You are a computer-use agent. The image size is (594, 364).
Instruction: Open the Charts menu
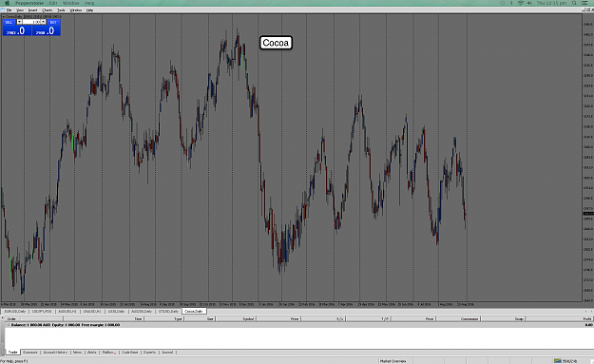coord(48,10)
